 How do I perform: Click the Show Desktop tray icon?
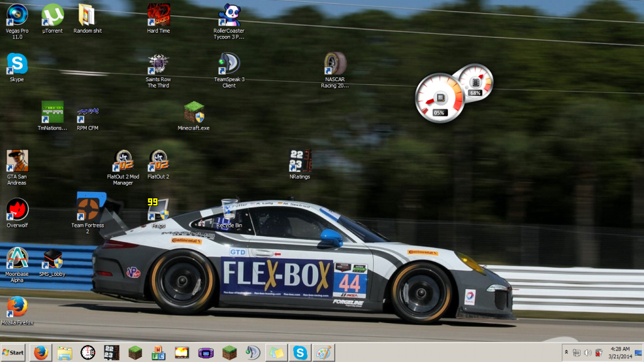point(639,353)
